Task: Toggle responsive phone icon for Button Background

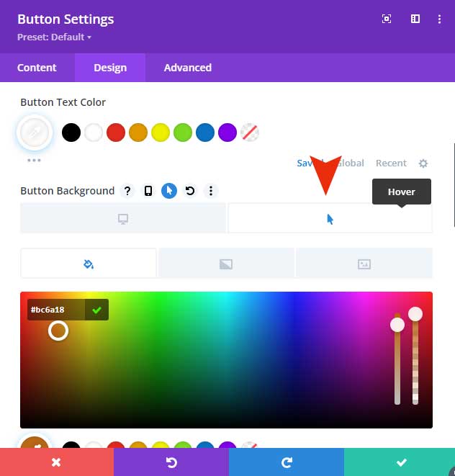Action: (x=148, y=191)
